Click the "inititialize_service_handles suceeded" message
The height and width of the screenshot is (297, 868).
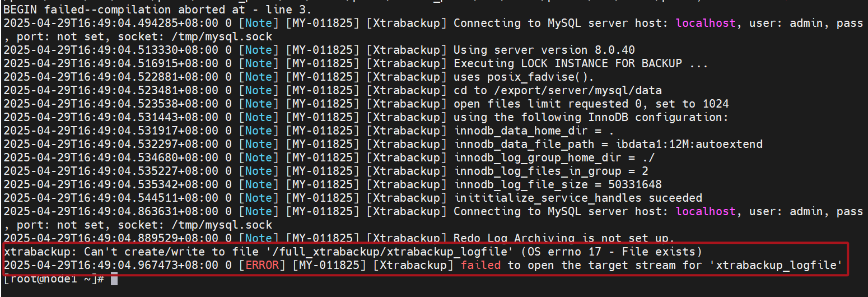(577, 198)
